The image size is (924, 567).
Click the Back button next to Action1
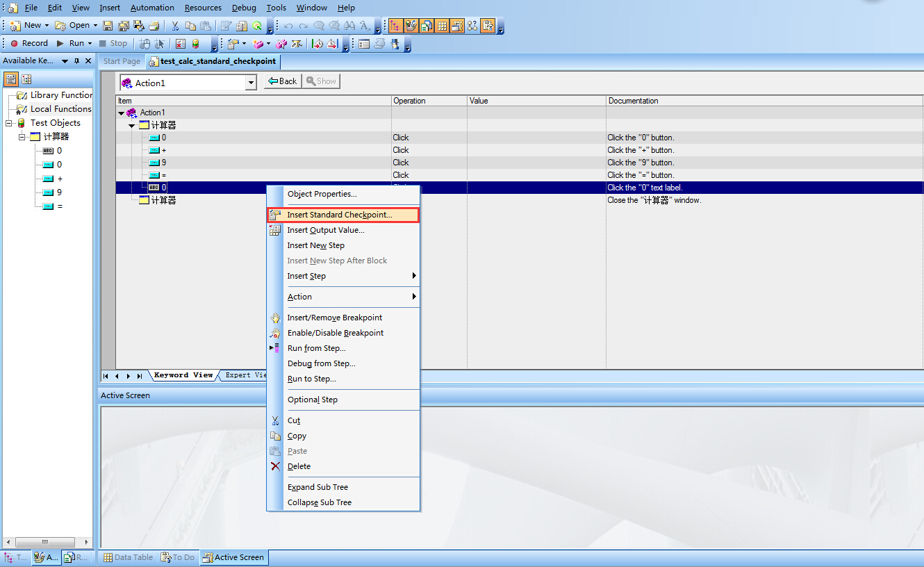click(x=282, y=81)
